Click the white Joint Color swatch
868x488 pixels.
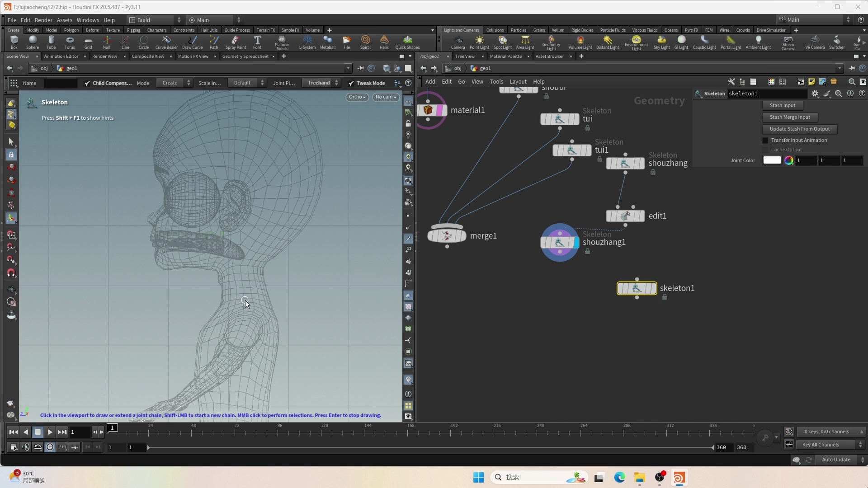pyautogui.click(x=772, y=160)
